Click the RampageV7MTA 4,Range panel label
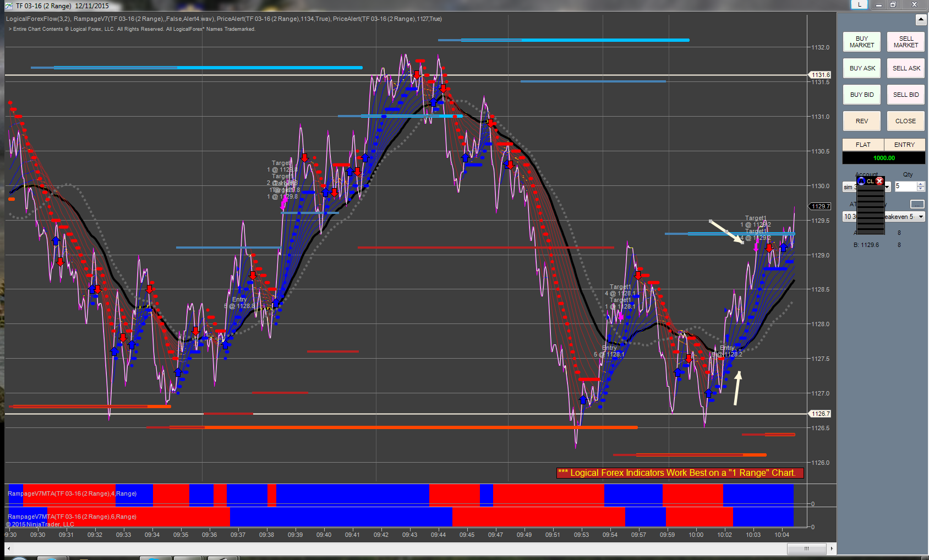The height and width of the screenshot is (560, 929). (x=72, y=493)
